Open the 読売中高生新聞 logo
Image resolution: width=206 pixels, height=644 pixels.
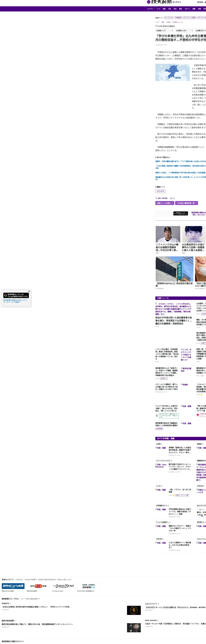38,586
